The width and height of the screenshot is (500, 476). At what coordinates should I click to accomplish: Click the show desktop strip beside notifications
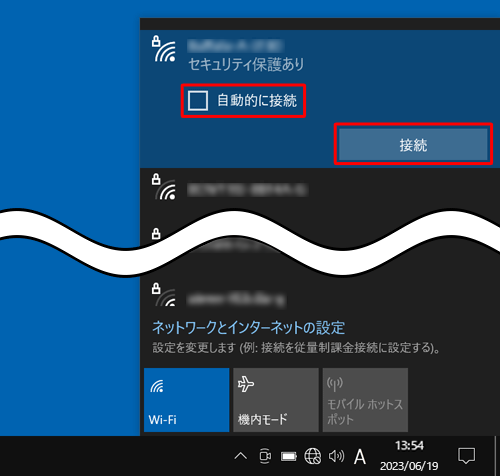coord(497,456)
